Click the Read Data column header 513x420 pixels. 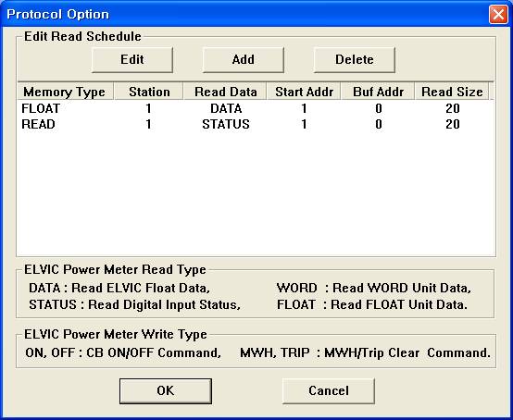(x=225, y=92)
